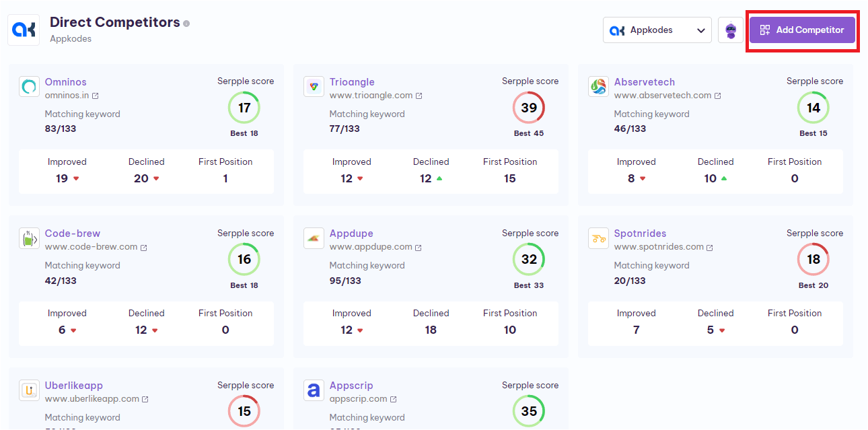
Task: Open external link icon for appscrip.com
Action: (393, 400)
